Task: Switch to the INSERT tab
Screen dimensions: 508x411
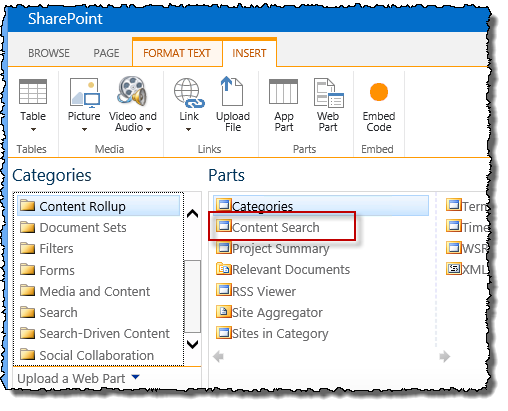Action: tap(249, 53)
